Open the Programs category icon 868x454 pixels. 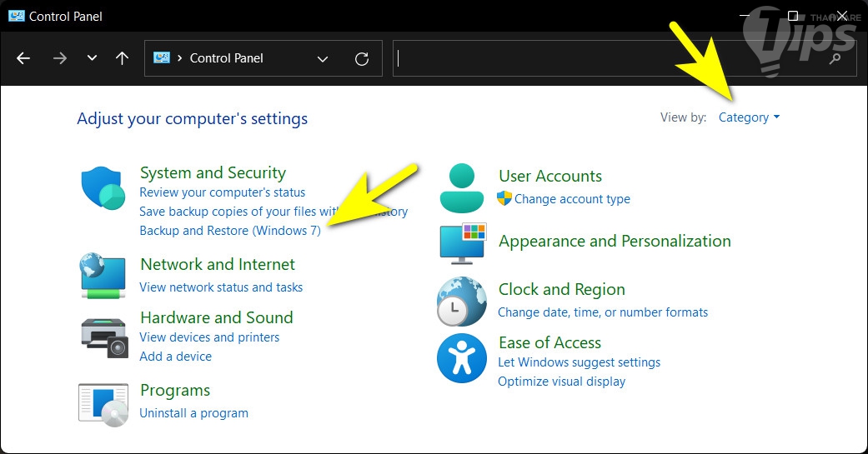pos(103,402)
